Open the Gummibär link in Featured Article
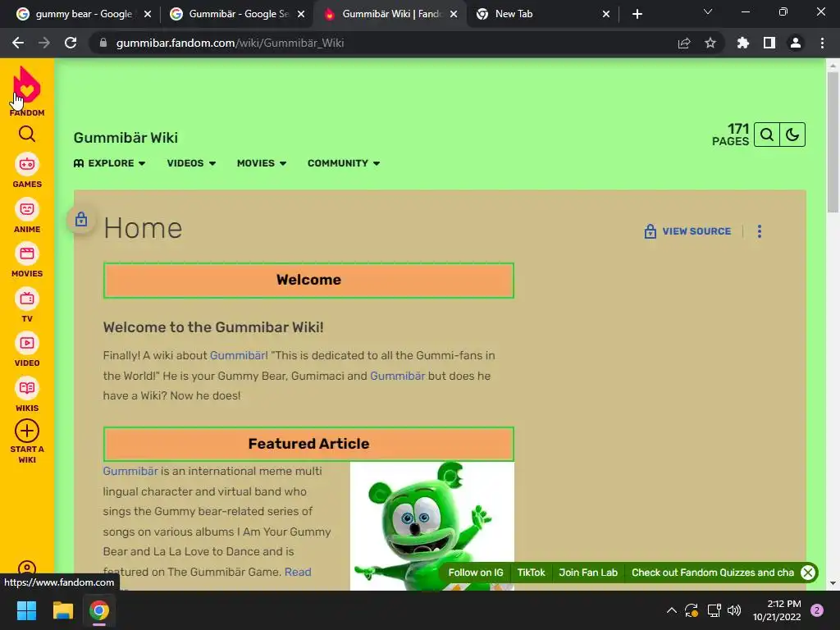 point(130,471)
